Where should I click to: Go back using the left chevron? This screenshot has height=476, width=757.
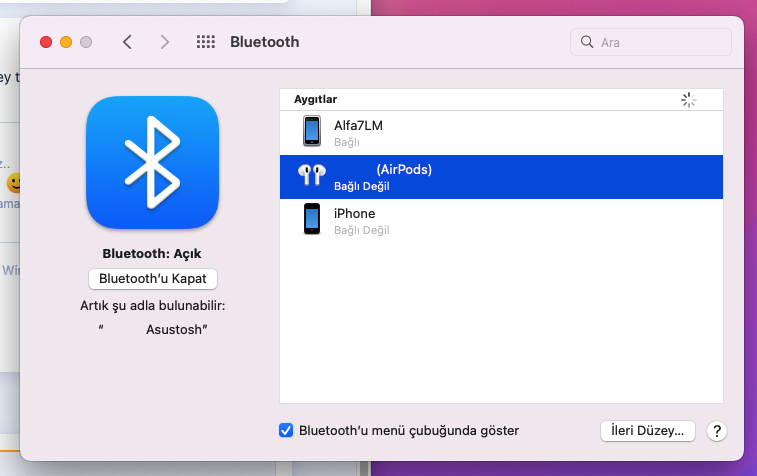click(127, 42)
